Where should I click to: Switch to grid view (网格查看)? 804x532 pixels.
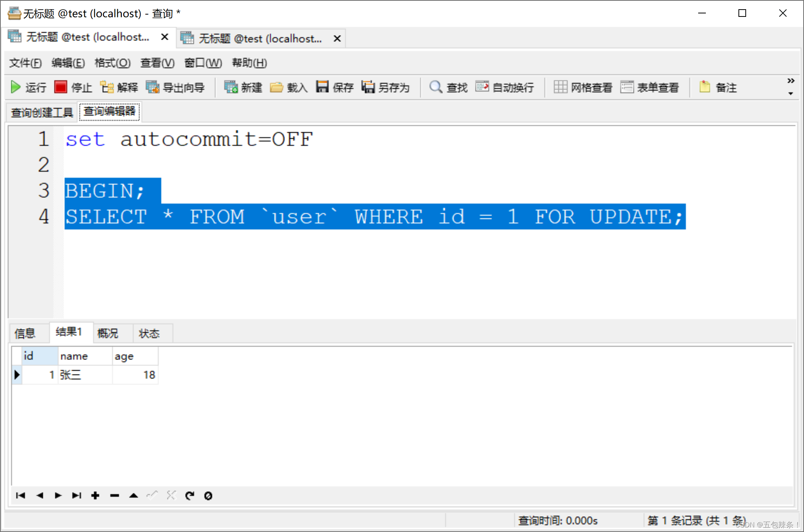(583, 87)
